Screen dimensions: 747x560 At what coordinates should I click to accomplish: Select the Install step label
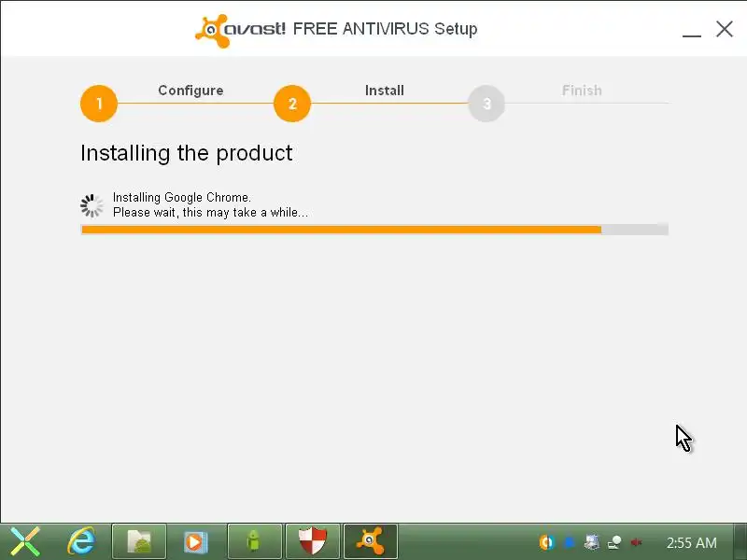[x=385, y=91]
